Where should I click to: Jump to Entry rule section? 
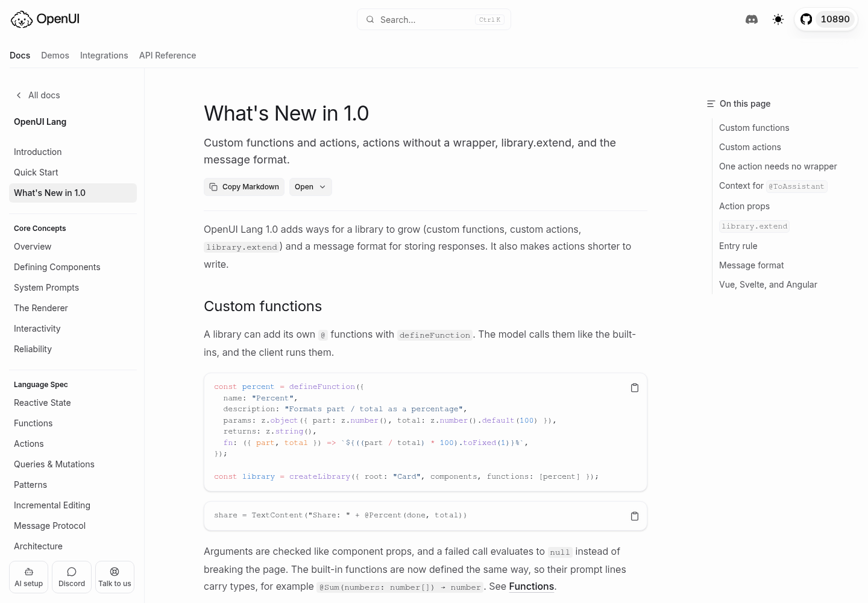click(738, 246)
